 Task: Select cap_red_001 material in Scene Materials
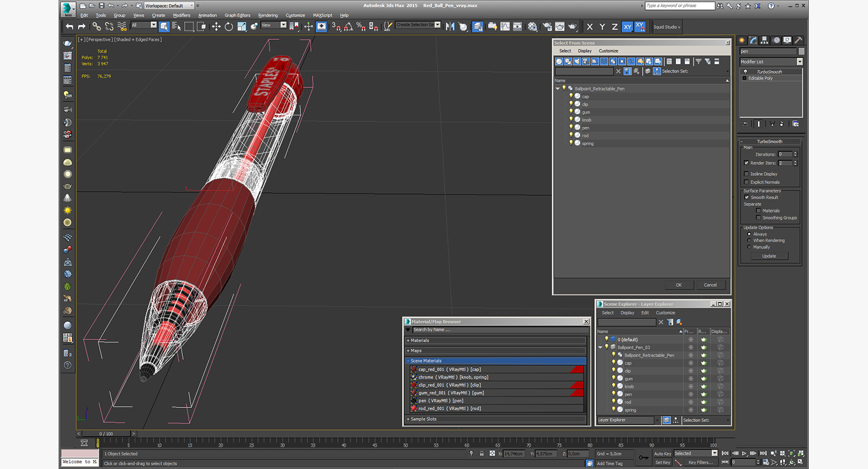point(496,369)
